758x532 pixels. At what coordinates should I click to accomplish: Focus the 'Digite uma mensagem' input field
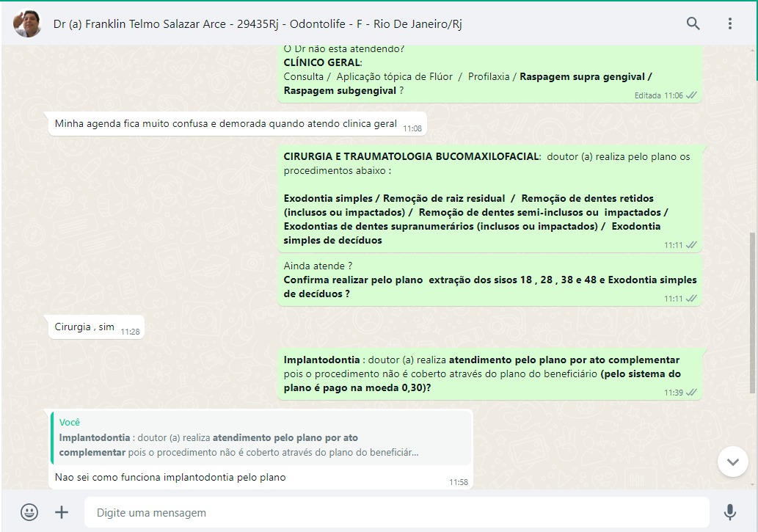pos(396,512)
